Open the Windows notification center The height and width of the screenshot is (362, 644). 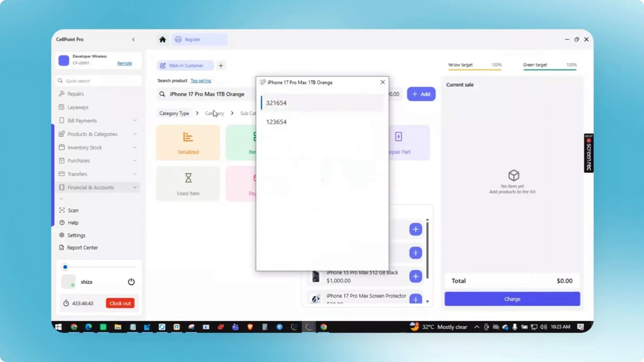[580, 327]
